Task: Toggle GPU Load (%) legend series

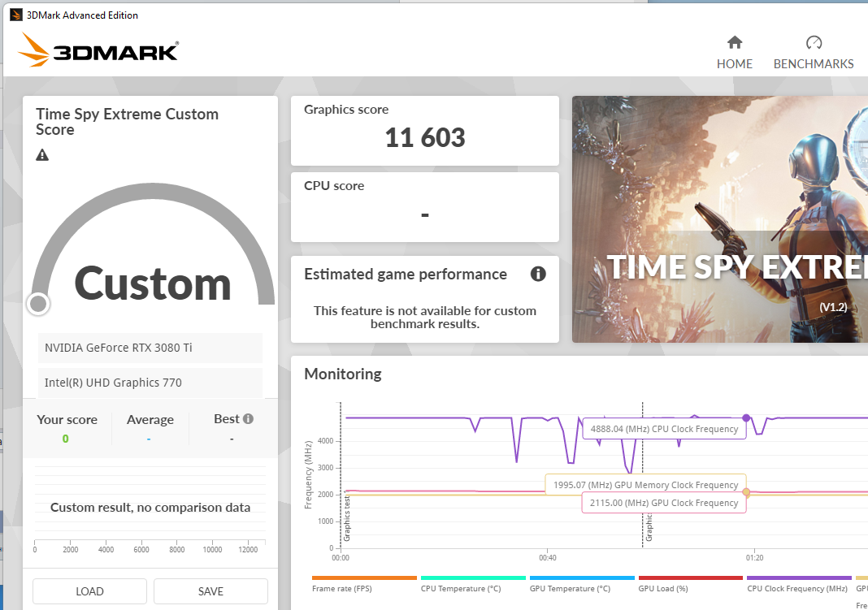Action: point(690,584)
